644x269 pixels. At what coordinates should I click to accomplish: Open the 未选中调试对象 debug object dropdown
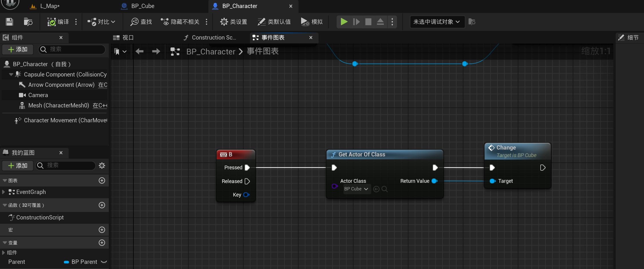coord(437,22)
